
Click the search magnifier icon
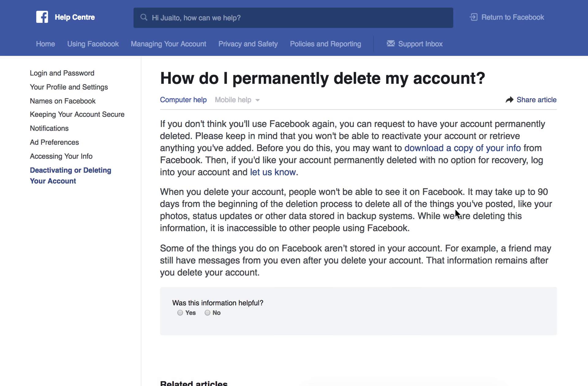pos(144,17)
